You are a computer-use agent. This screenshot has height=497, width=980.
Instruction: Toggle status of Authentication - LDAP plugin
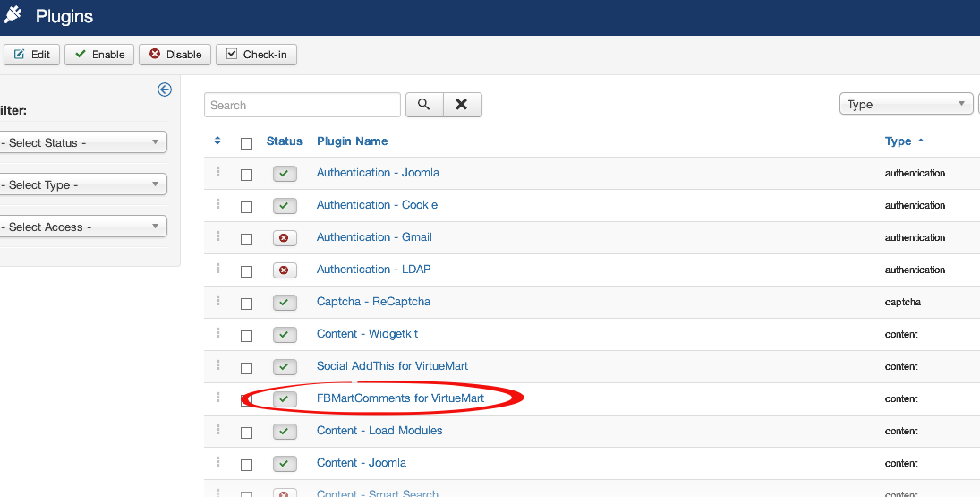pos(285,270)
